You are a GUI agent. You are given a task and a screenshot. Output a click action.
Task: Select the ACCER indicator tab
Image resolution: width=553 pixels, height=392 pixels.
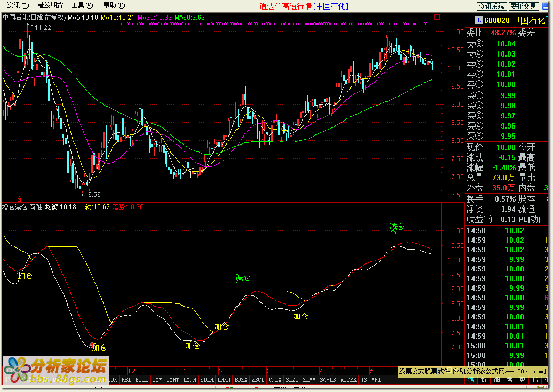[x=349, y=380]
